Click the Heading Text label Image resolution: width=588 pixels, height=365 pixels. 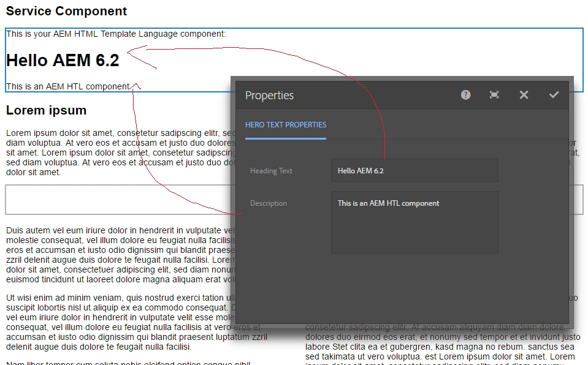coord(271,171)
